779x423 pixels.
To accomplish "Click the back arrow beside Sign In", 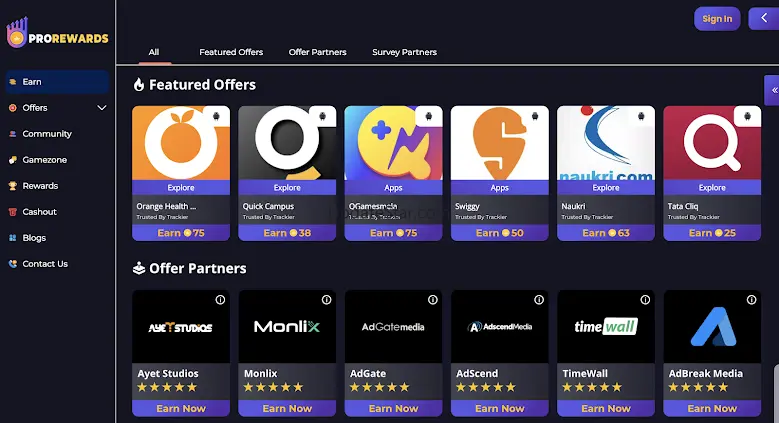I will [x=764, y=18].
